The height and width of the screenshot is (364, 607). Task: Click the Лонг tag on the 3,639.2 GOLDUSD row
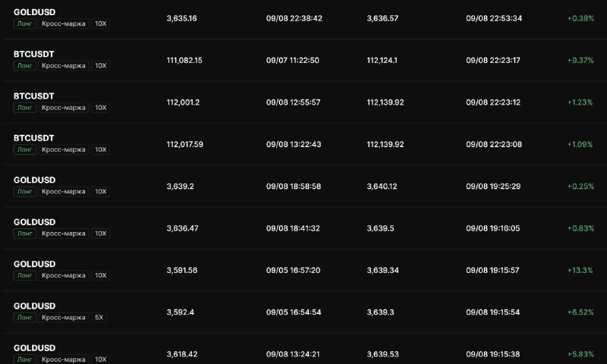point(25,191)
